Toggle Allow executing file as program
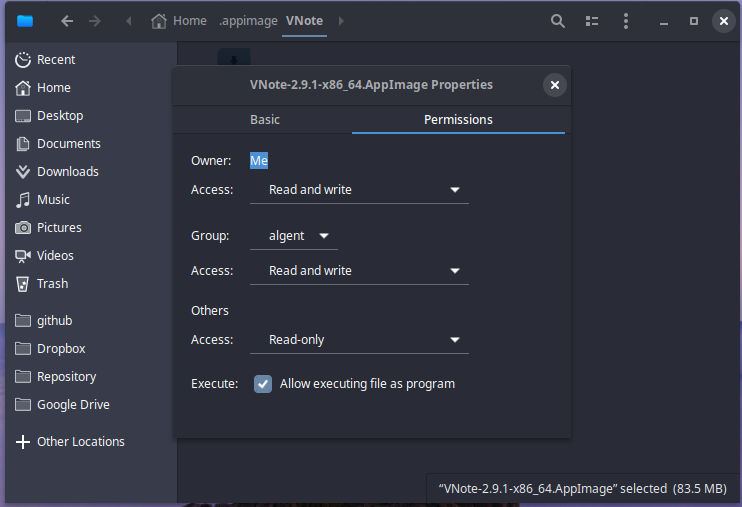 pos(263,384)
